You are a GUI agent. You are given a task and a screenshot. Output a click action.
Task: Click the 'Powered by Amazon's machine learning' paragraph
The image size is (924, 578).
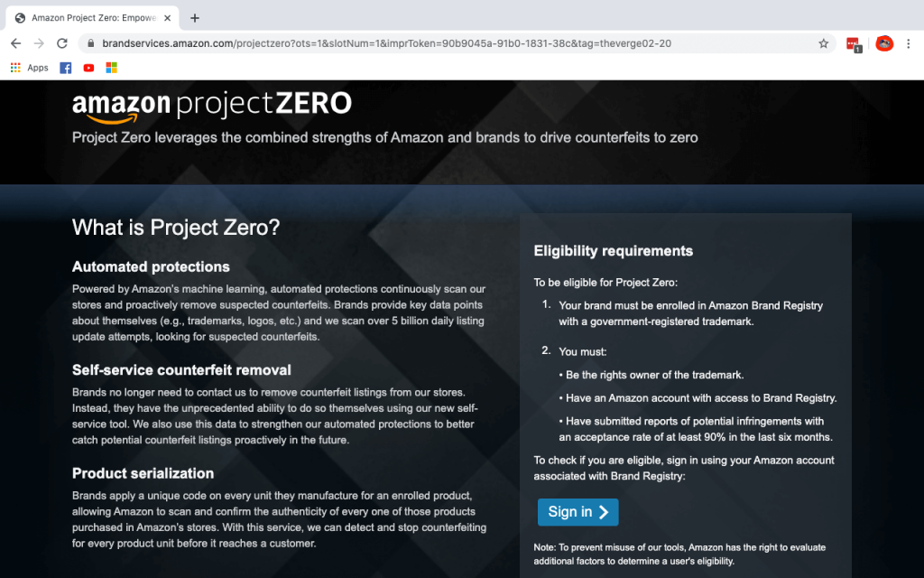(279, 312)
